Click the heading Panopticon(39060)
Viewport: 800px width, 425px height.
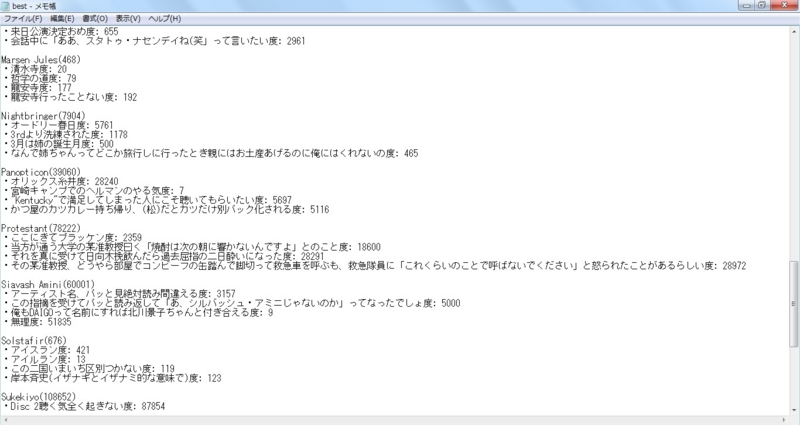pyautogui.click(x=41, y=172)
